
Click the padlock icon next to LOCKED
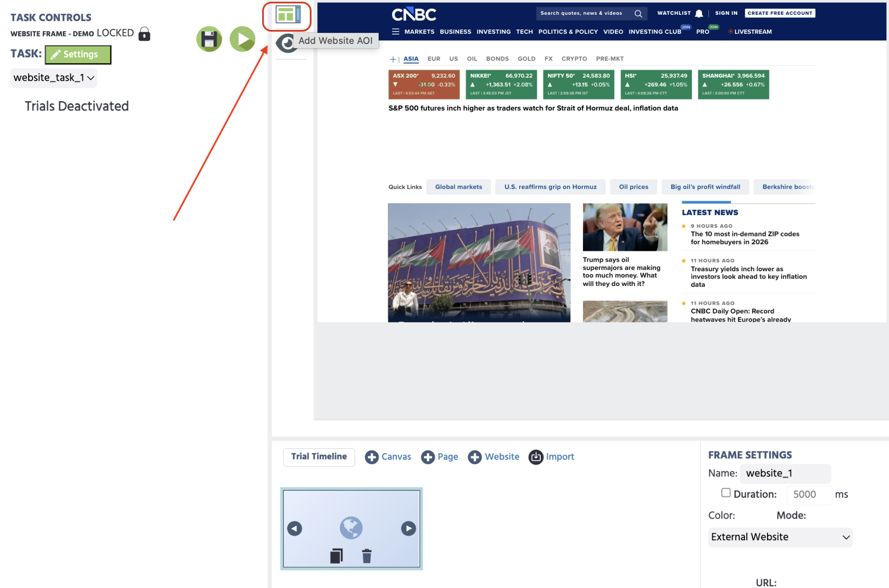click(144, 34)
